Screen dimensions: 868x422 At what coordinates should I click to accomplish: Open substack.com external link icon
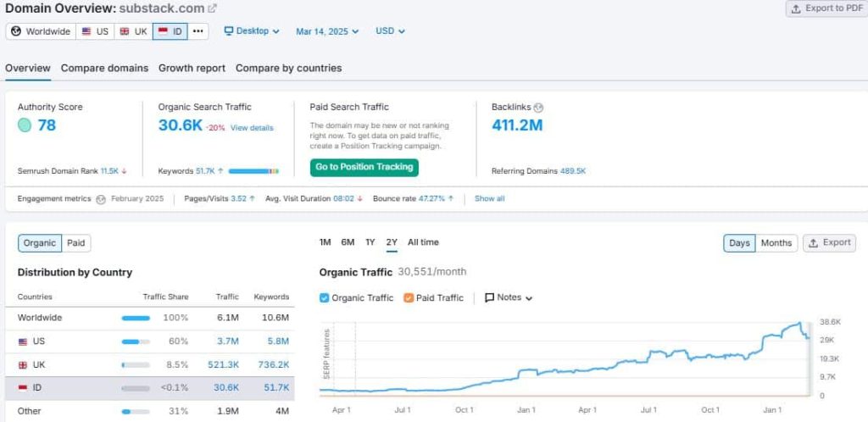[x=212, y=8]
